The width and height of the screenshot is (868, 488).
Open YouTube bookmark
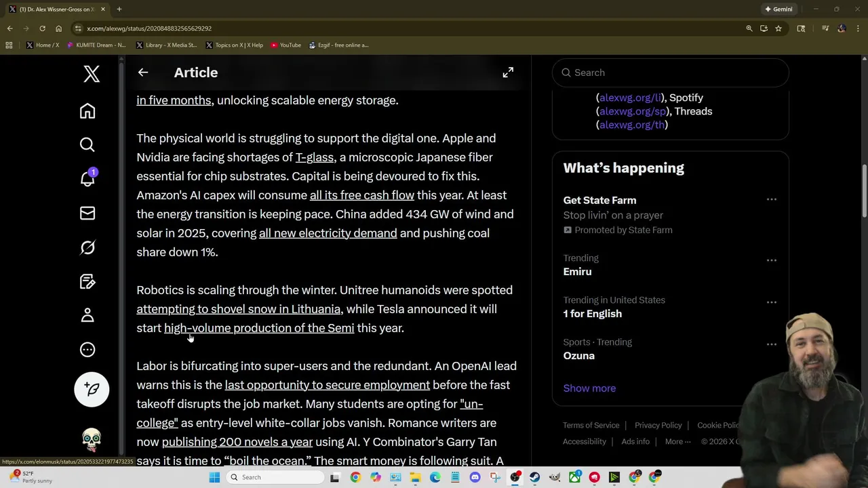pyautogui.click(x=285, y=45)
